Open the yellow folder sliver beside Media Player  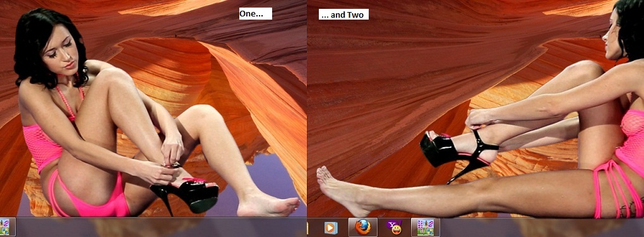(x=308, y=228)
